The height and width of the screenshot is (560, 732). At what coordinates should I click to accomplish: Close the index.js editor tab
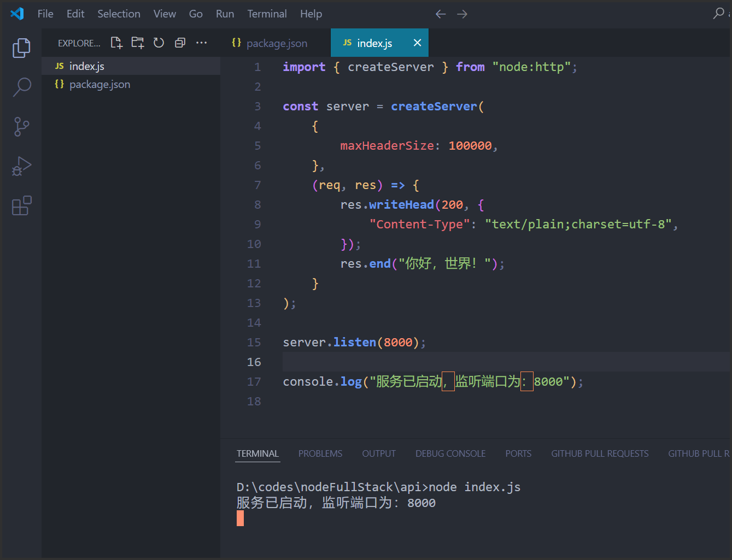pos(417,43)
